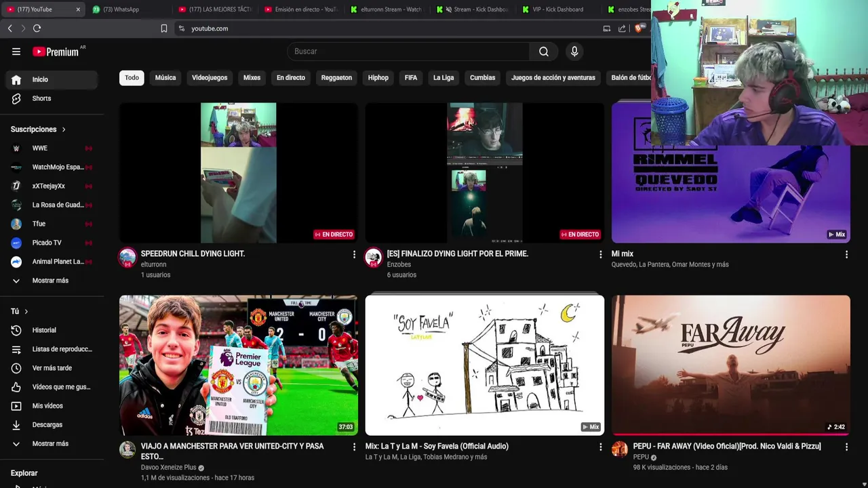868x488 pixels.
Task: Select the FIFA filter chip
Action: 411,77
